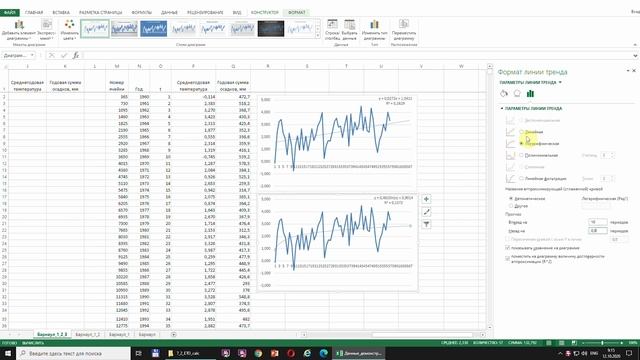640x360 pixels.
Task: Click the Backward forecast periods field
Action: click(598, 231)
